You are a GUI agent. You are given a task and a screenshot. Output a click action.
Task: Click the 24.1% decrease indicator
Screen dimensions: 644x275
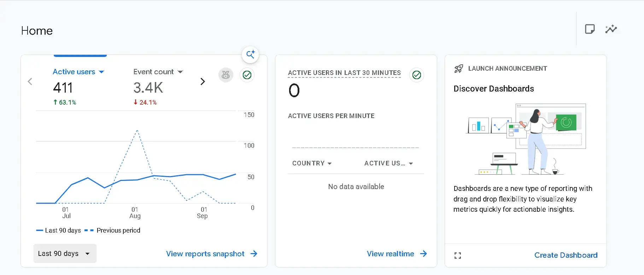[x=145, y=103]
